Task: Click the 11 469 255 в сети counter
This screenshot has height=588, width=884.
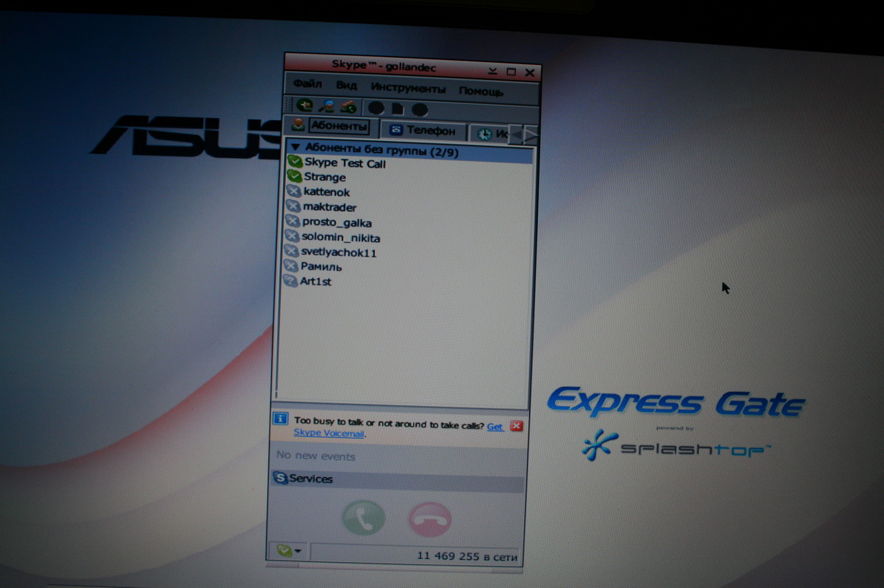Action: click(467, 556)
